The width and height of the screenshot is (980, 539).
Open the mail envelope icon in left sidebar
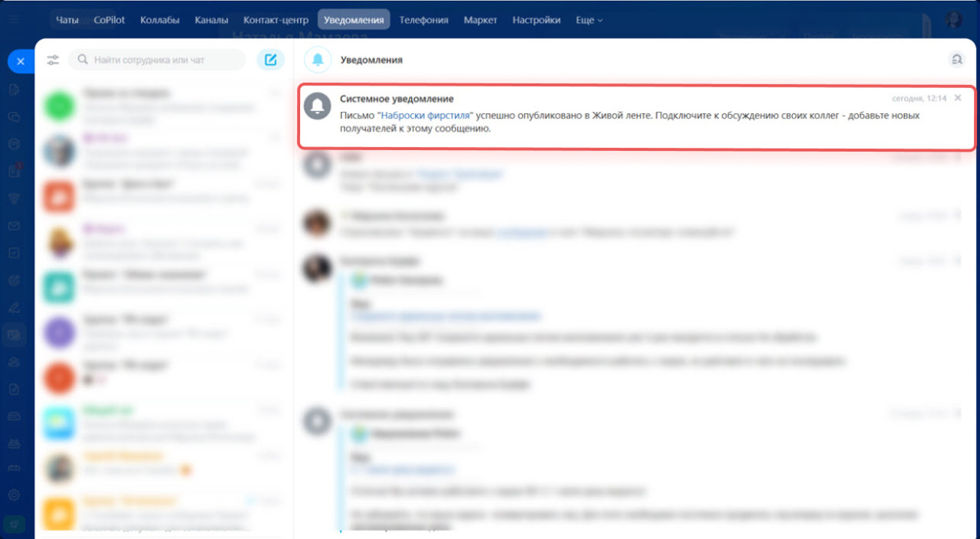(14, 227)
